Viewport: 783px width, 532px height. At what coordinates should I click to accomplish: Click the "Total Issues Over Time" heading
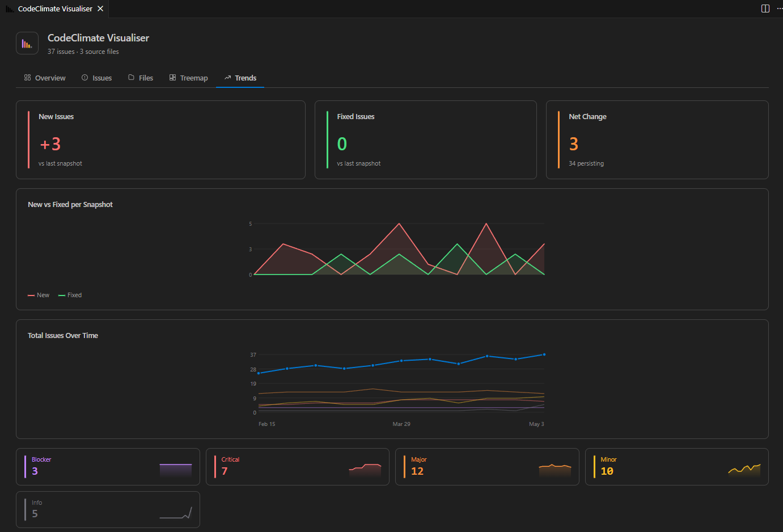(x=63, y=336)
